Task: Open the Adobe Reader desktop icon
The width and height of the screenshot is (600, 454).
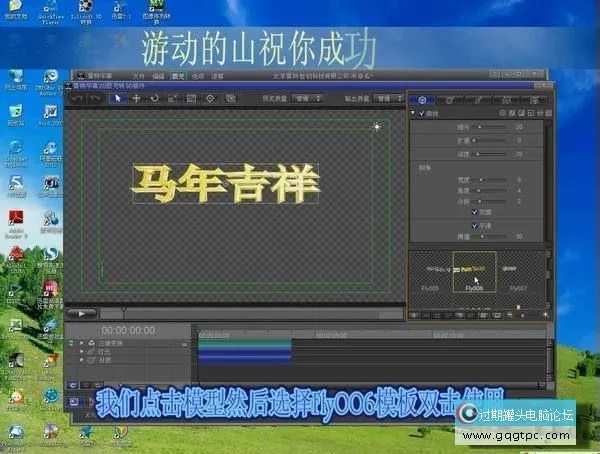Action: pos(16,224)
